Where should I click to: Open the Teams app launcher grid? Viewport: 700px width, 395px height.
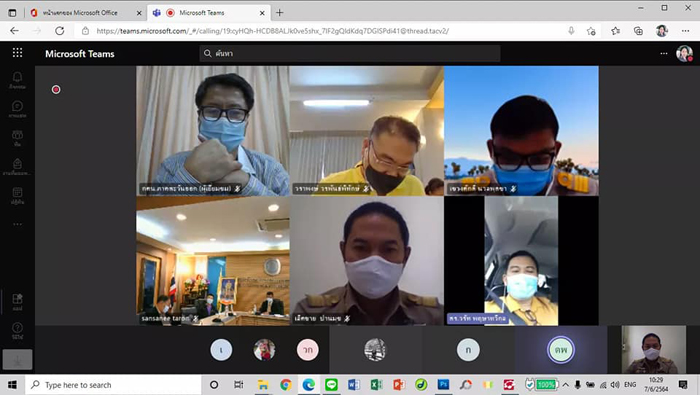tap(17, 53)
